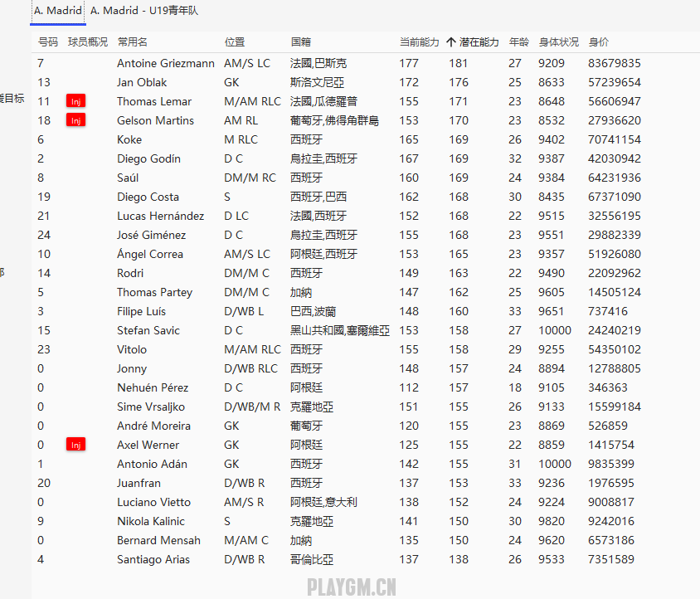Select the Inj badge beside Axel Werner
The width and height of the screenshot is (700, 599).
(75, 445)
